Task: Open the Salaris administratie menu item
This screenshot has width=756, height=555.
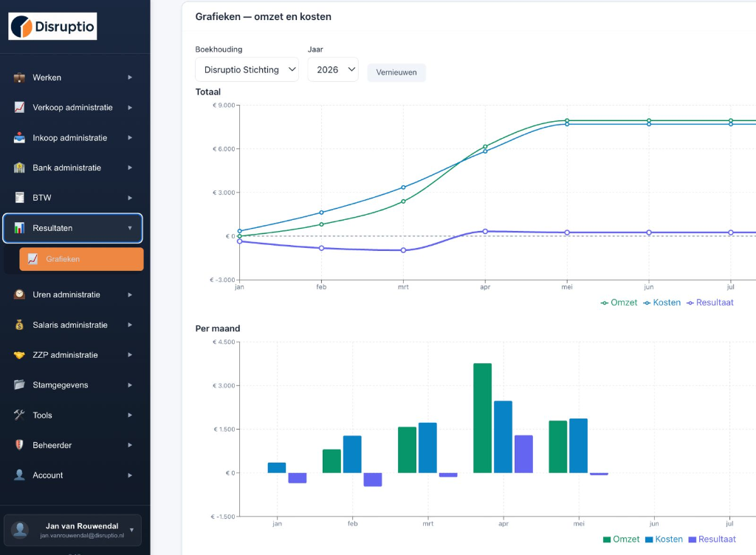Action: pyautogui.click(x=72, y=325)
